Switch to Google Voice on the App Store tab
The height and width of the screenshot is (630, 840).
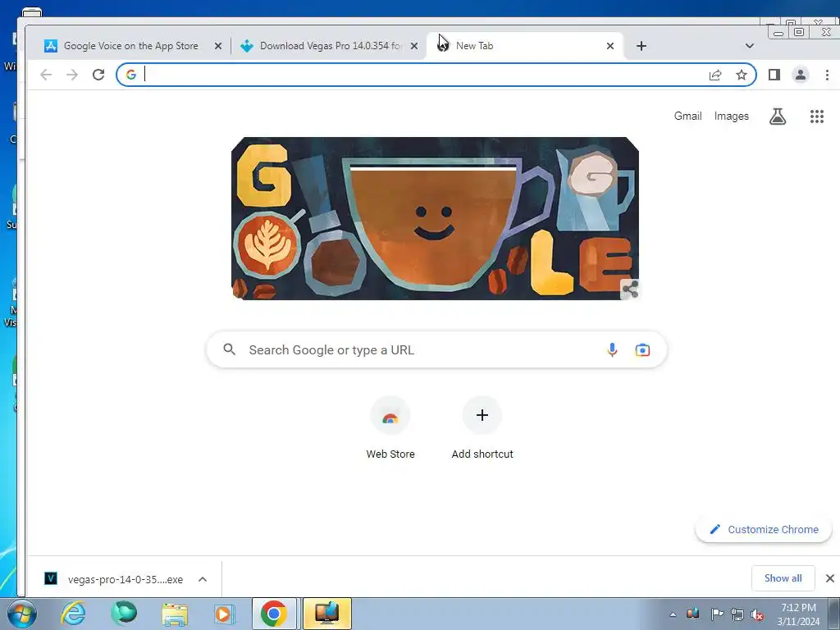[x=131, y=46]
